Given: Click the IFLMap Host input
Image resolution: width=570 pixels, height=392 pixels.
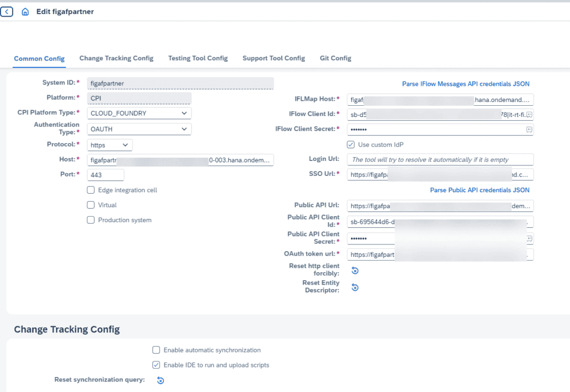Looking at the screenshot, I should 440,100.
